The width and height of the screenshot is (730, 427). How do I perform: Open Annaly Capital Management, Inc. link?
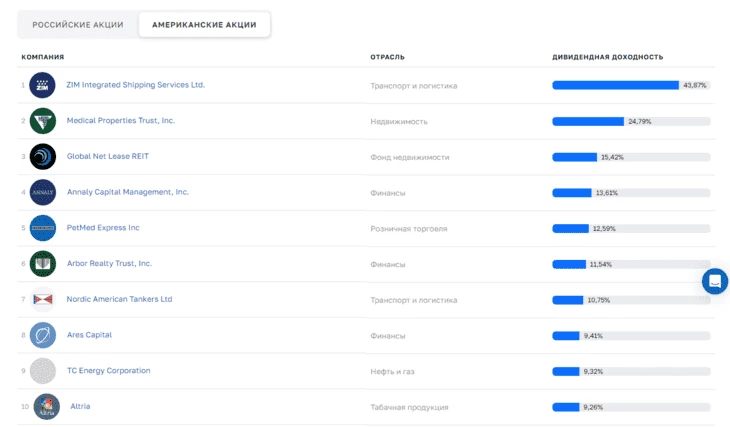click(128, 192)
